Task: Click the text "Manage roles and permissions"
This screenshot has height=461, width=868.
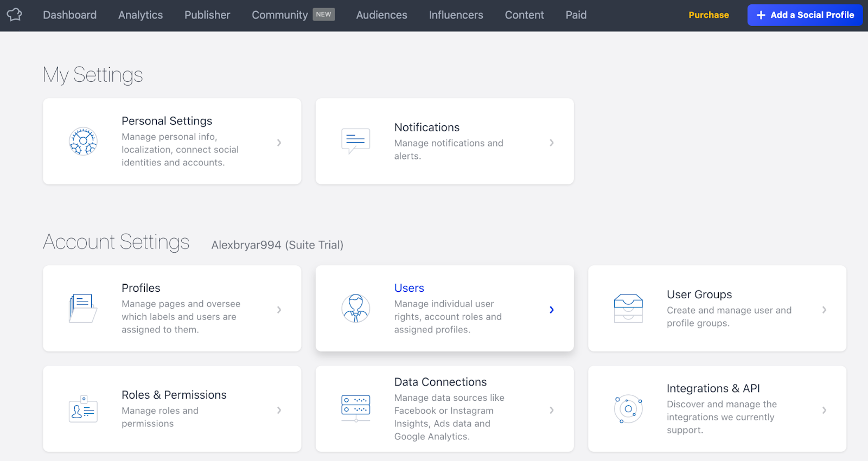Action: [160, 417]
